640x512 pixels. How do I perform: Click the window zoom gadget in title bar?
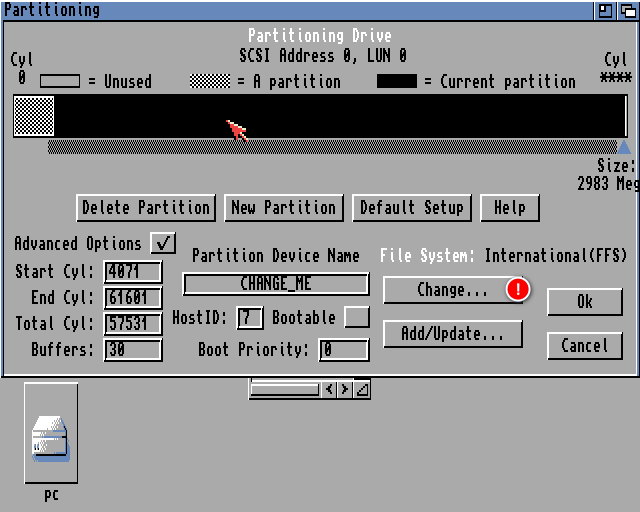pos(606,10)
